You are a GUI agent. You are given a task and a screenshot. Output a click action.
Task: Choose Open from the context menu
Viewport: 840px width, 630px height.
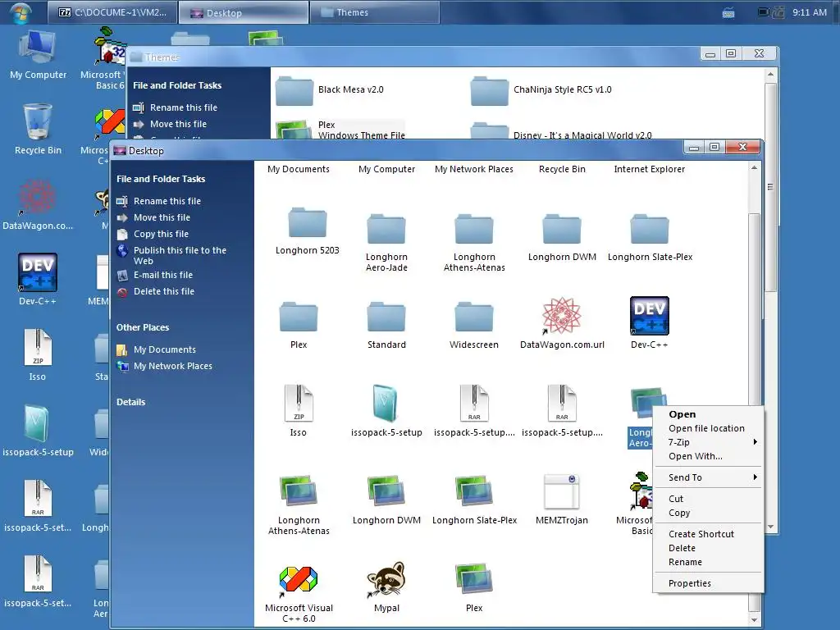click(x=708, y=414)
